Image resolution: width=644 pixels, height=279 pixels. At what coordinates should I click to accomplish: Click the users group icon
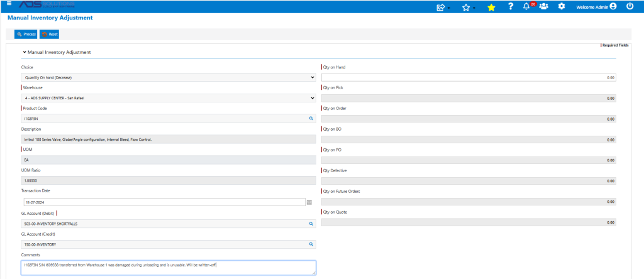[x=544, y=6]
